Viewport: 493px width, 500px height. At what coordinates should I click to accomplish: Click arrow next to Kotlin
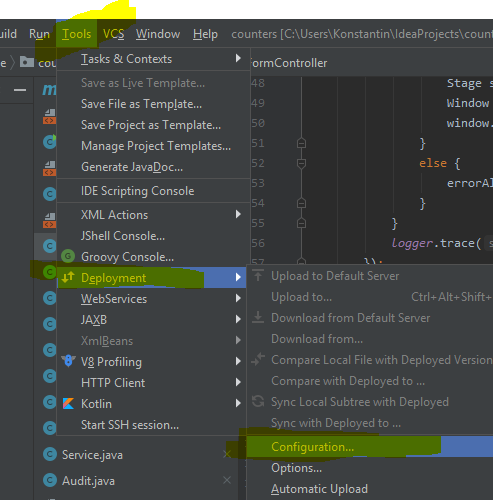238,403
